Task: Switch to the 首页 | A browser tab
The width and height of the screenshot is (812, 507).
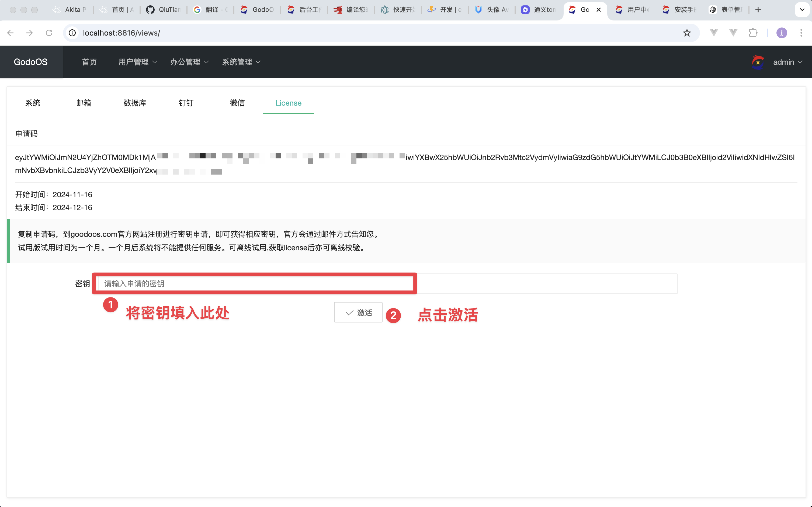Action: coord(117,10)
